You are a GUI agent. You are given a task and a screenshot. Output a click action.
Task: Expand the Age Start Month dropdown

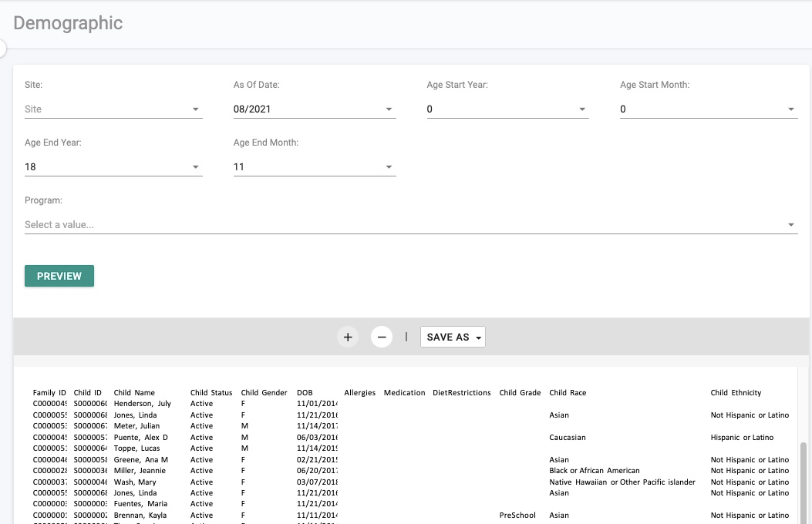point(709,109)
